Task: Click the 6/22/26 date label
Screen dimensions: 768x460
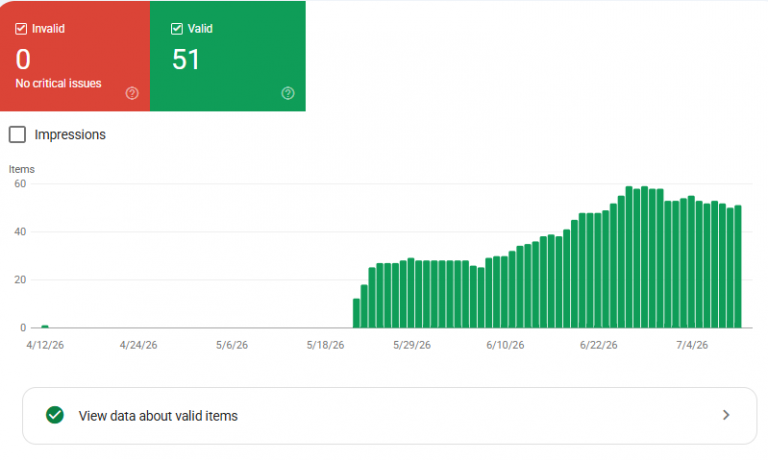Action: pos(599,345)
